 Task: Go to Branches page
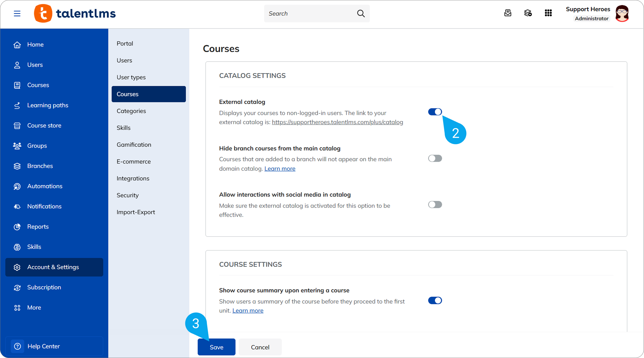54,166
